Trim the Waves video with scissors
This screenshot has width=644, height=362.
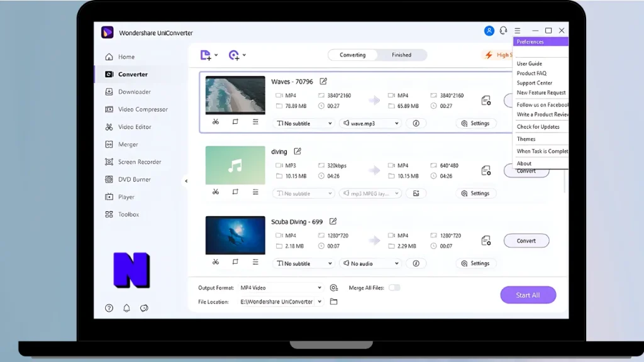216,122
